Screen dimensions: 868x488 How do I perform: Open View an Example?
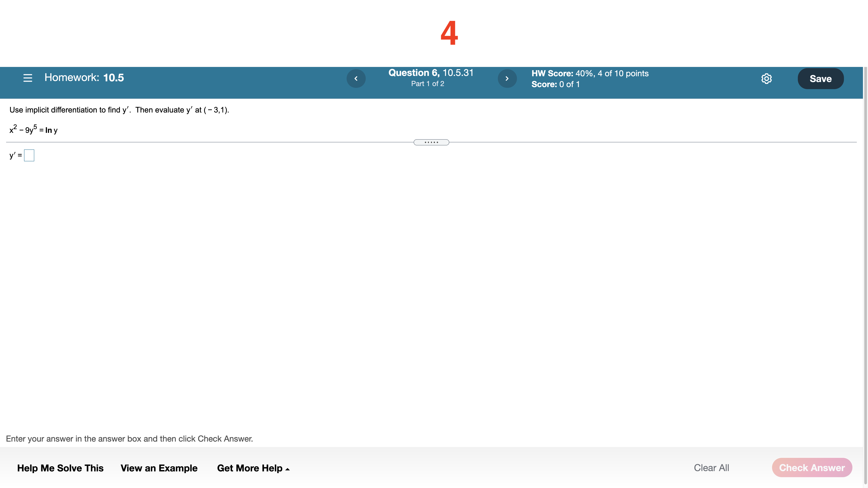tap(159, 468)
